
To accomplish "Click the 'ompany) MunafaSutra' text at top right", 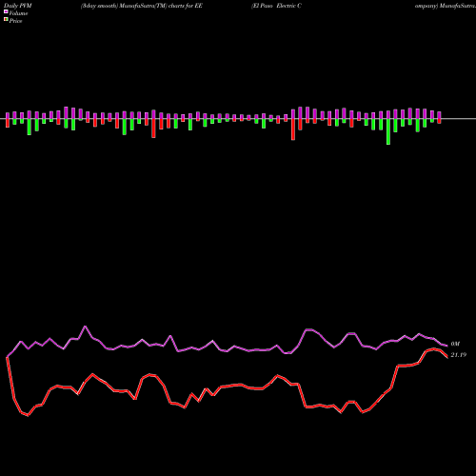I will (446, 6).
